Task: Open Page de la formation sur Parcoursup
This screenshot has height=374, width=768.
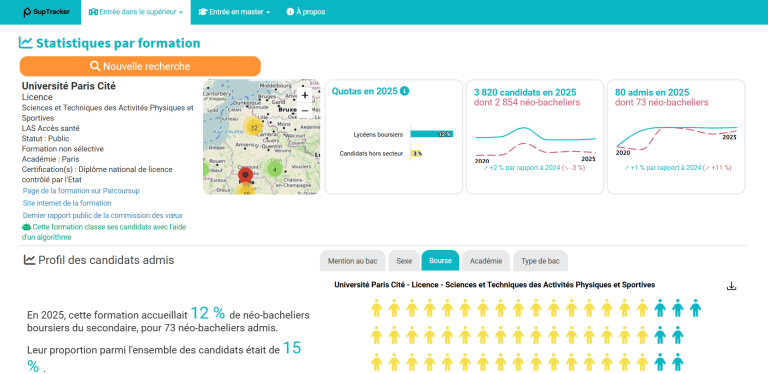Action: pos(81,191)
